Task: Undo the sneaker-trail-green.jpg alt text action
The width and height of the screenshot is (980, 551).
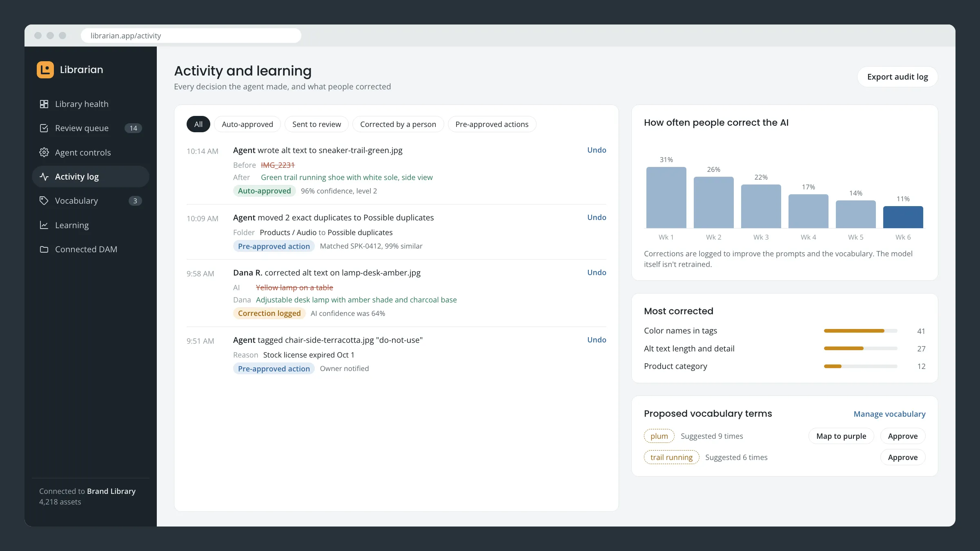Action: [x=597, y=150]
